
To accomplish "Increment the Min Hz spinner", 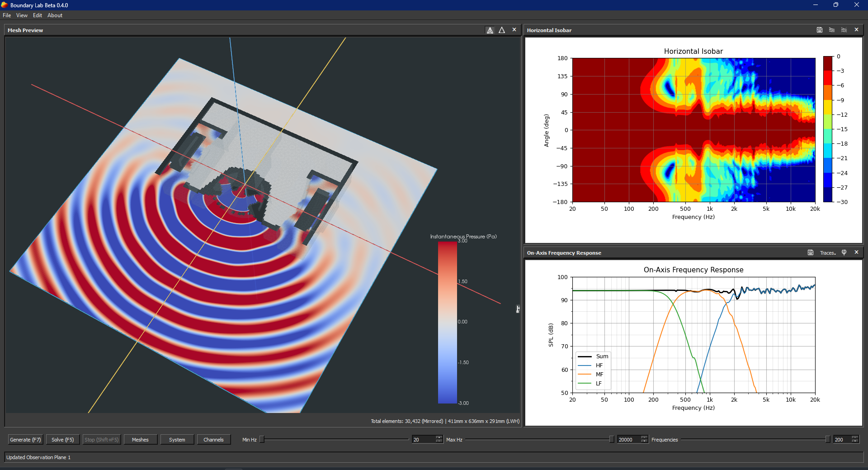I will click(439, 437).
